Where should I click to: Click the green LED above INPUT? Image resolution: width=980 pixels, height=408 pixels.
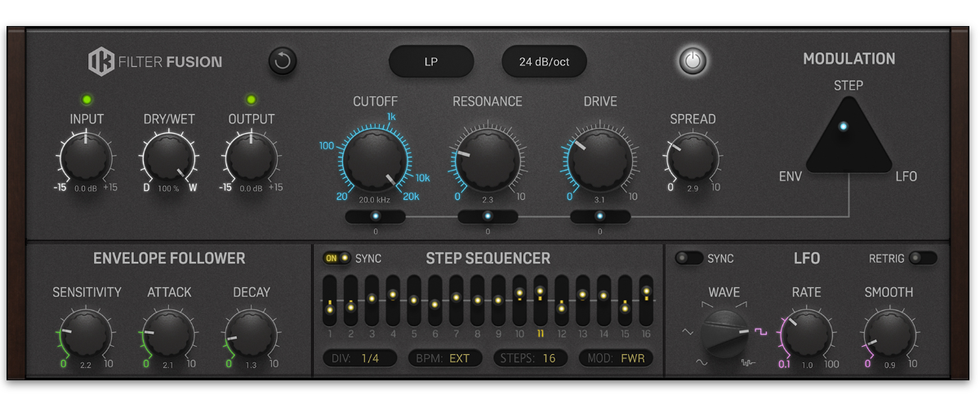click(86, 100)
